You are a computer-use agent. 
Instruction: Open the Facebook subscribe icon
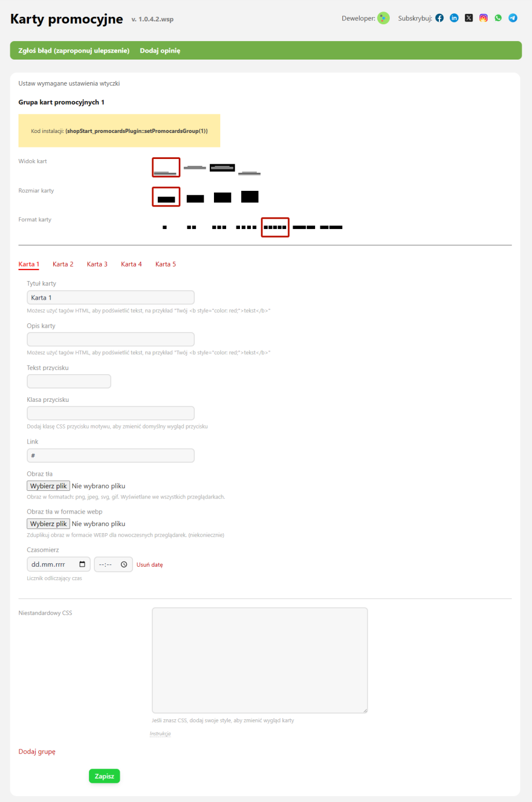click(x=439, y=18)
